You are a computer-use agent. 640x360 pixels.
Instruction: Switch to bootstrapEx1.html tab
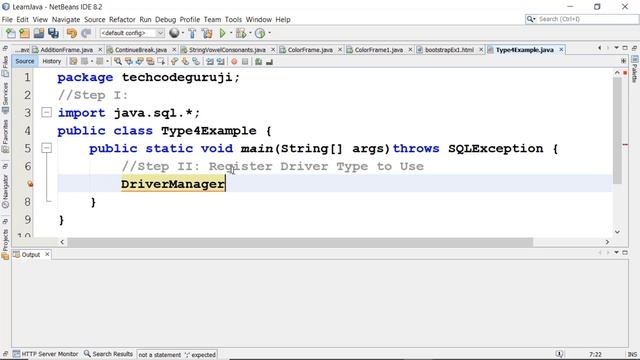pyautogui.click(x=449, y=50)
